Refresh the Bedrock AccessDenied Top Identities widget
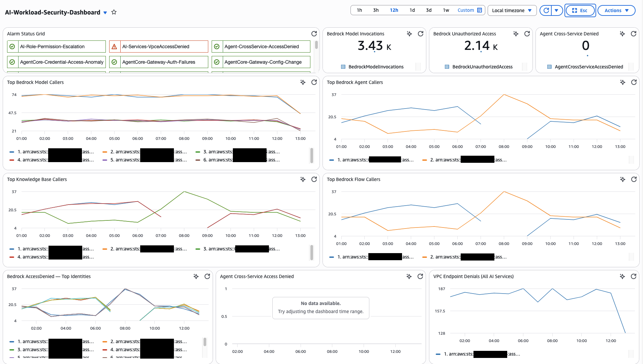This screenshot has height=364, width=643. [x=207, y=276]
